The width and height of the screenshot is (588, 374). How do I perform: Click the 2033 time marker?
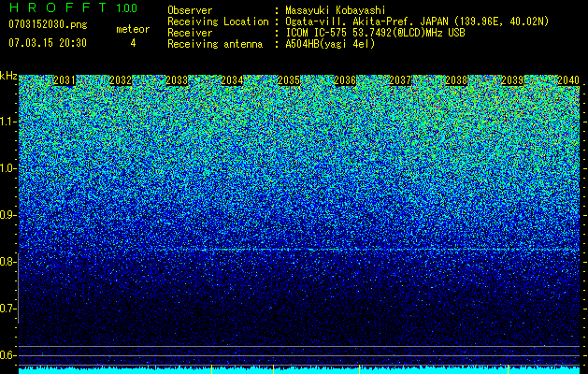click(177, 80)
